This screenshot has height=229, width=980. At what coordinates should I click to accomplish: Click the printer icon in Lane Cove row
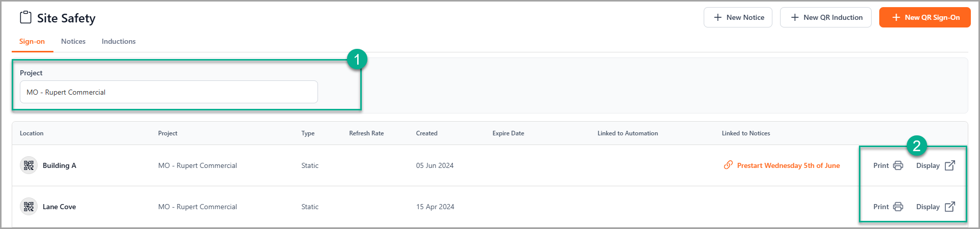pos(898,207)
